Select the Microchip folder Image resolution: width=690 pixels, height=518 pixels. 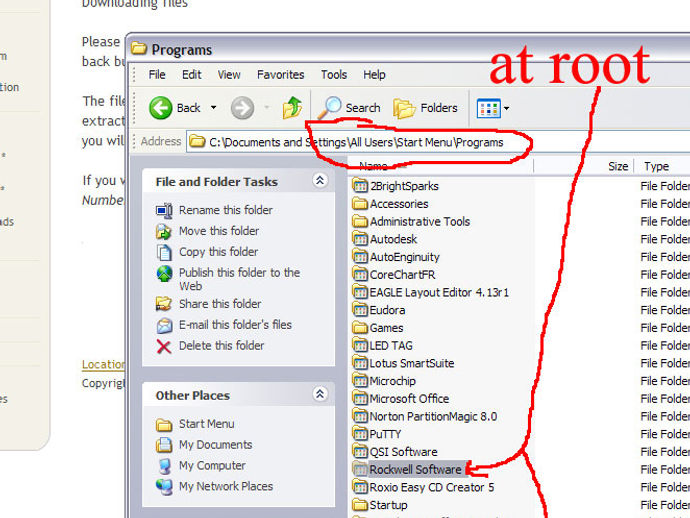pyautogui.click(x=384, y=381)
